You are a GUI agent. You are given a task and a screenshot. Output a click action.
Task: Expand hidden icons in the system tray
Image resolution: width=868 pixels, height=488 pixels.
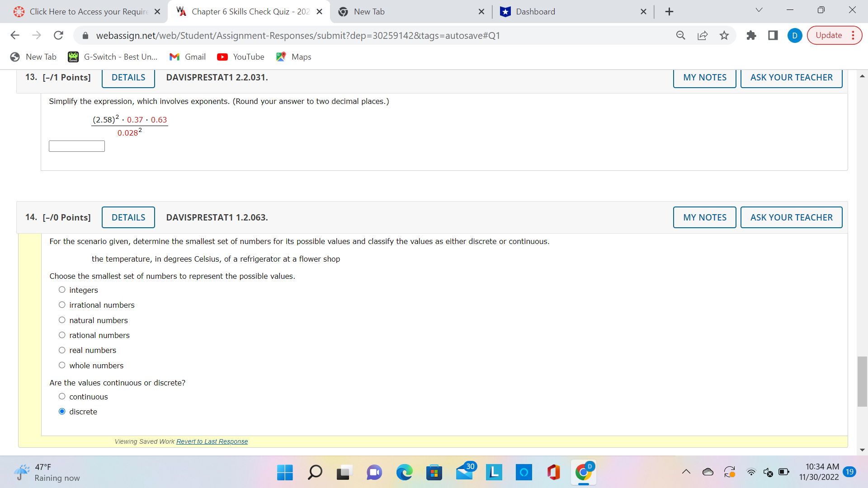(685, 473)
